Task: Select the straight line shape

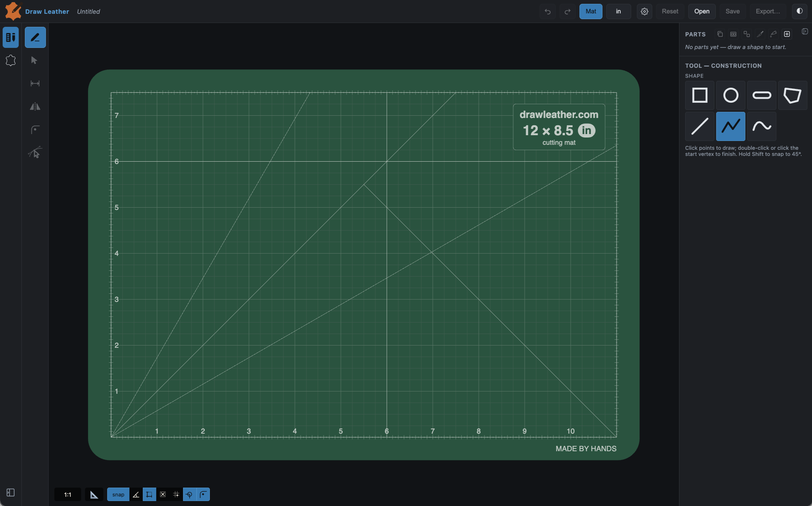Action: 700,126
